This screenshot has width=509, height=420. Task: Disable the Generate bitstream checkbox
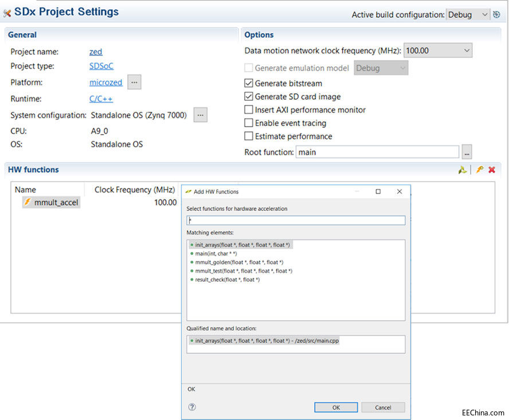coord(249,84)
